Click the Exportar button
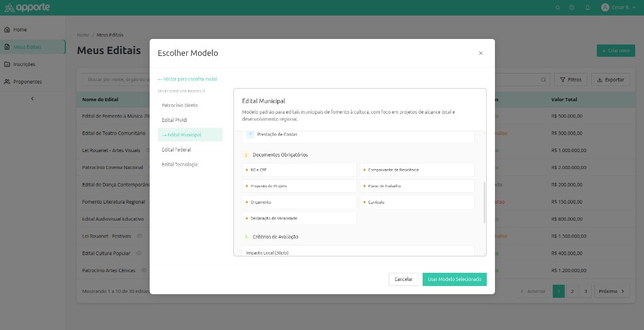 610,80
